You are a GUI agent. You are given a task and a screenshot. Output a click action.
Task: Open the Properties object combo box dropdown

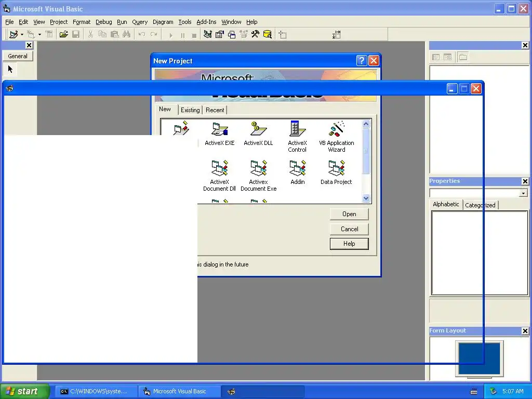coord(523,193)
